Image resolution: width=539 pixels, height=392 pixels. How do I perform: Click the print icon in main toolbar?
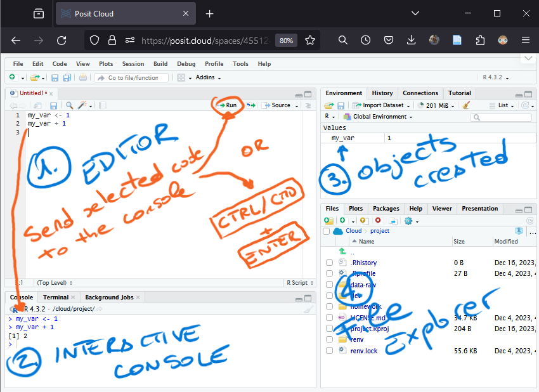83,78
